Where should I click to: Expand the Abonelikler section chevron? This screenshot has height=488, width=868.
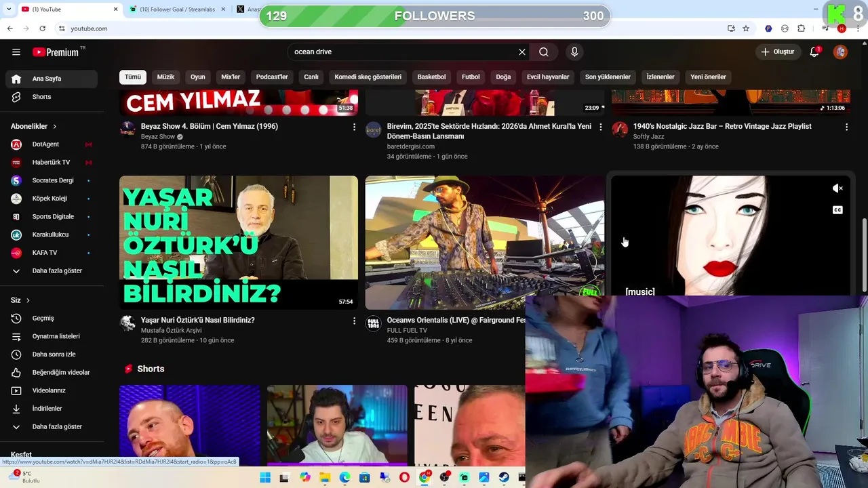click(55, 126)
